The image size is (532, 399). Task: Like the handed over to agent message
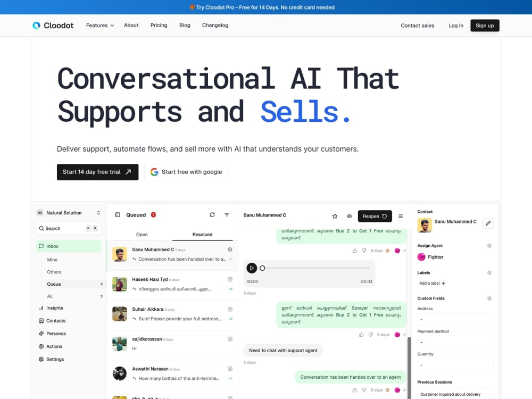coord(355,390)
